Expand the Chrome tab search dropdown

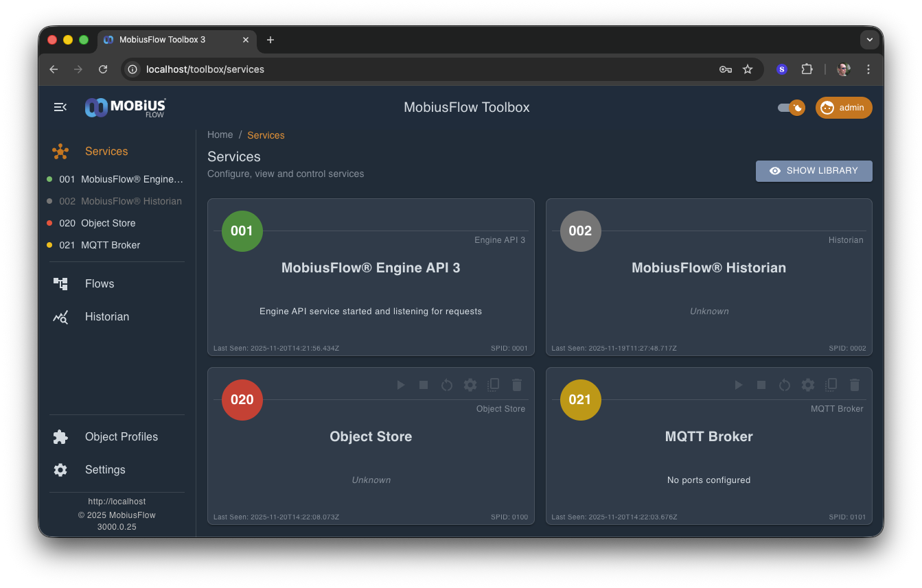[870, 40]
